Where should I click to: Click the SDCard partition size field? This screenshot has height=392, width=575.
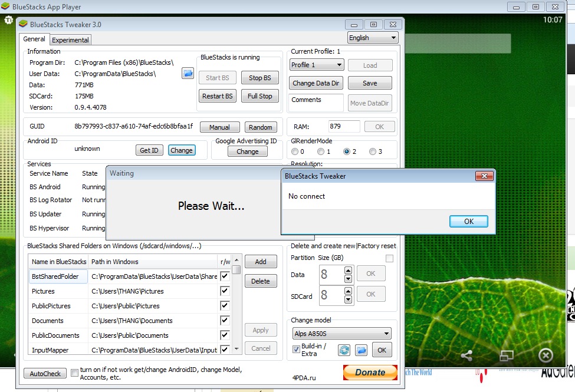[x=331, y=295]
